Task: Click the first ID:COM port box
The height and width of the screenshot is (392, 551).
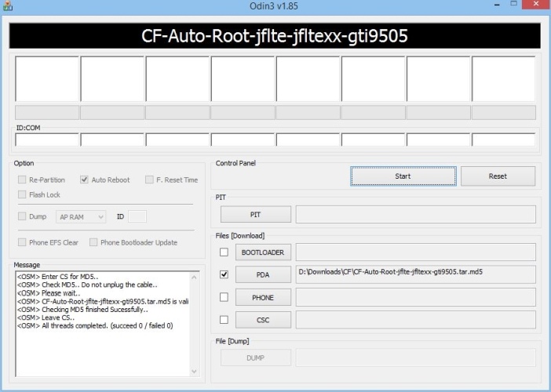Action: pos(47,140)
